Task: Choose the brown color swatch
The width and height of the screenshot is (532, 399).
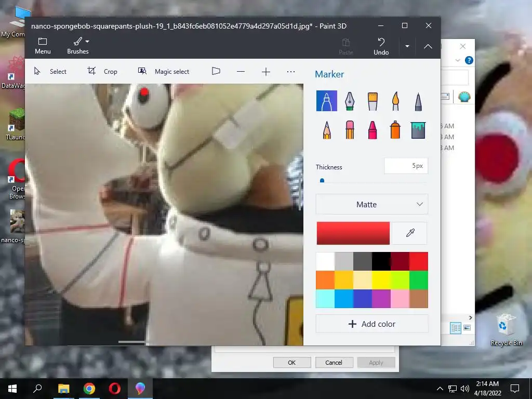Action: tap(419, 299)
